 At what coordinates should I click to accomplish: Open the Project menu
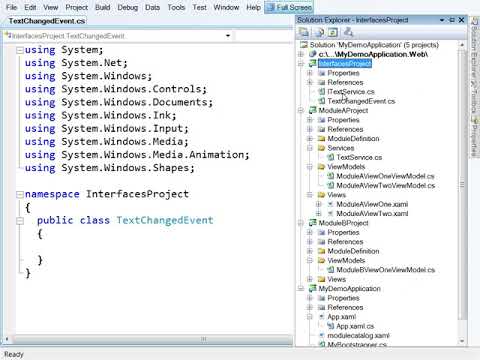[77, 7]
